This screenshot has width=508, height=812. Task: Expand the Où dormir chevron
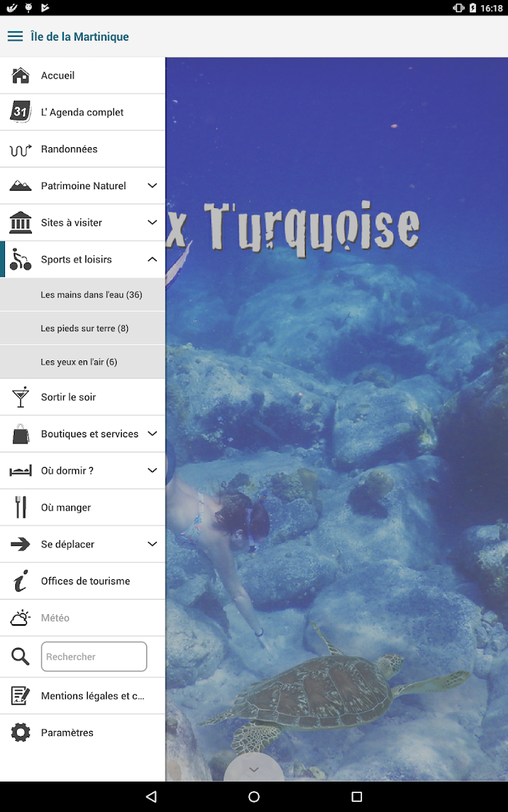(x=152, y=471)
